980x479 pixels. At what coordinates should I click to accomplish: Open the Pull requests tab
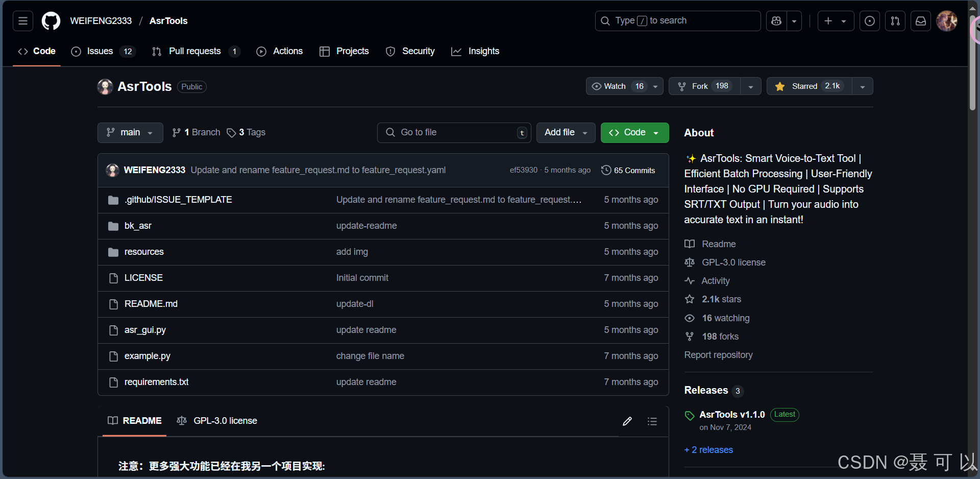coord(195,51)
